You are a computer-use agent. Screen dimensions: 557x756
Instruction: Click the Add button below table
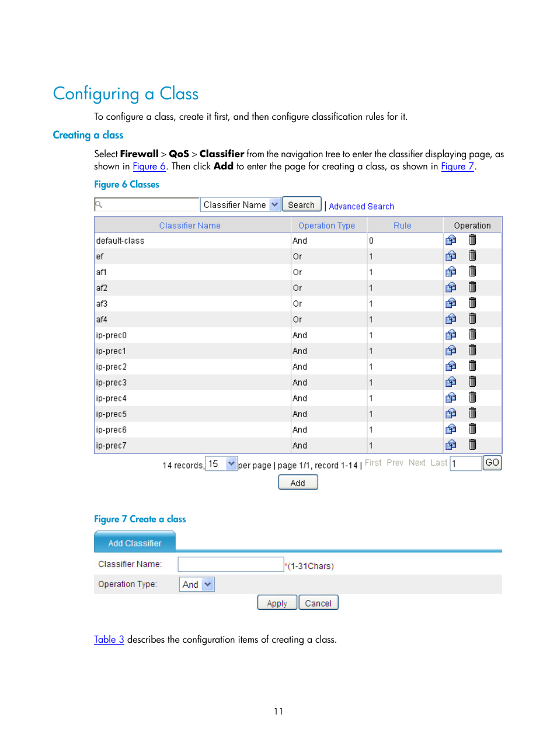298,483
